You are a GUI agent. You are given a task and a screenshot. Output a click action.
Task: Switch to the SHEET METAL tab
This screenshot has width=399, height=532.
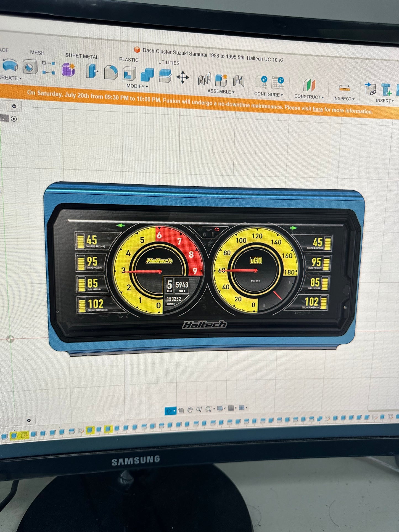pyautogui.click(x=82, y=56)
